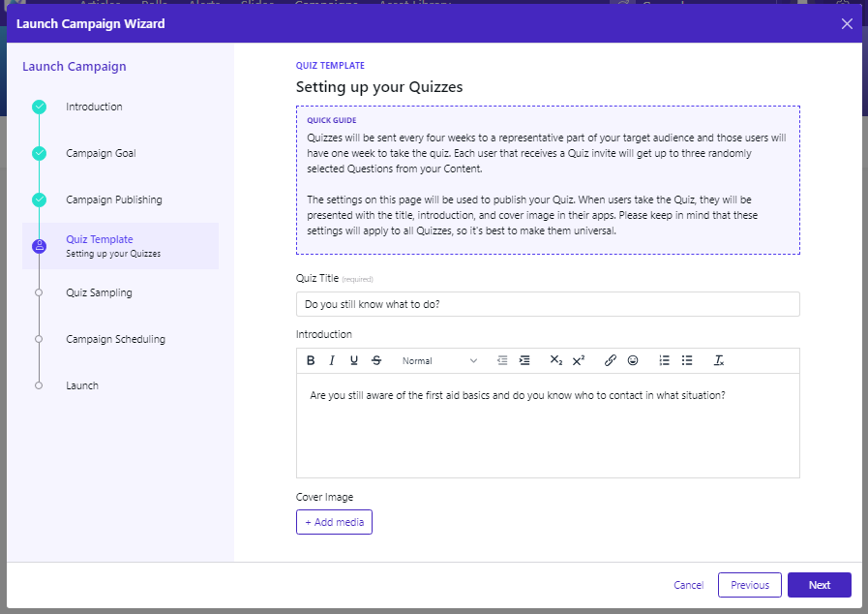Go to the Campaign Goal step

(x=101, y=153)
